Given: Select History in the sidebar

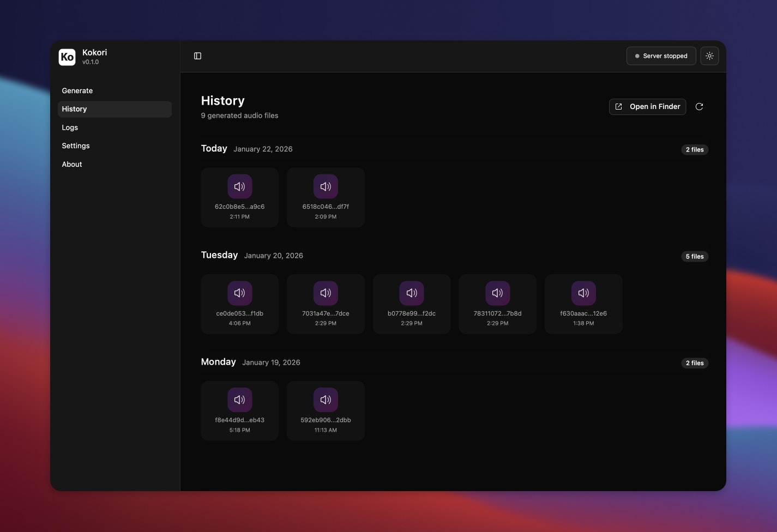Looking at the screenshot, I should pyautogui.click(x=115, y=109).
